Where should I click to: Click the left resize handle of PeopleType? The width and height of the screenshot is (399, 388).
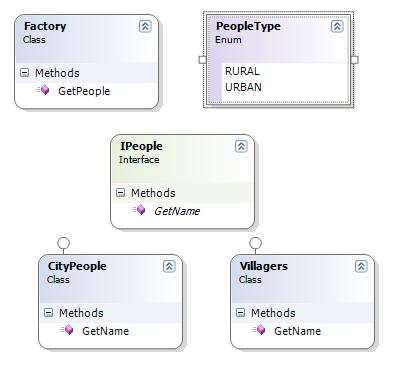pos(202,60)
